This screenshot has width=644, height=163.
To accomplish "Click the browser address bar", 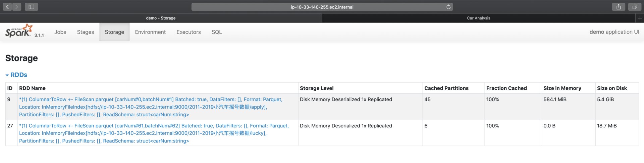I will (x=321, y=7).
